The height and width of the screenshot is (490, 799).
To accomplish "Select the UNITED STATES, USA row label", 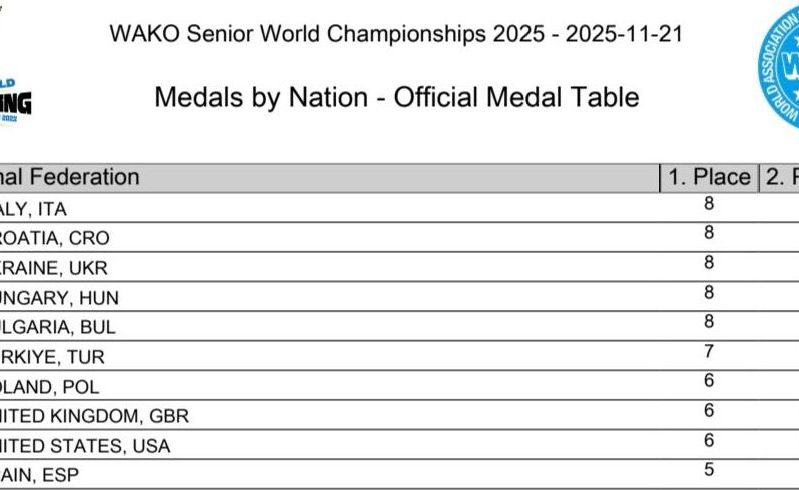I will tap(85, 445).
